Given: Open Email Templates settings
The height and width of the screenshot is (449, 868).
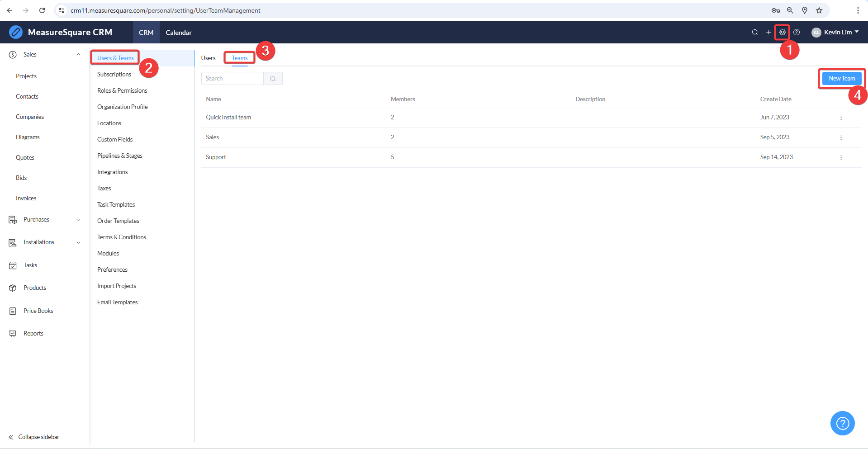Looking at the screenshot, I should (x=118, y=302).
